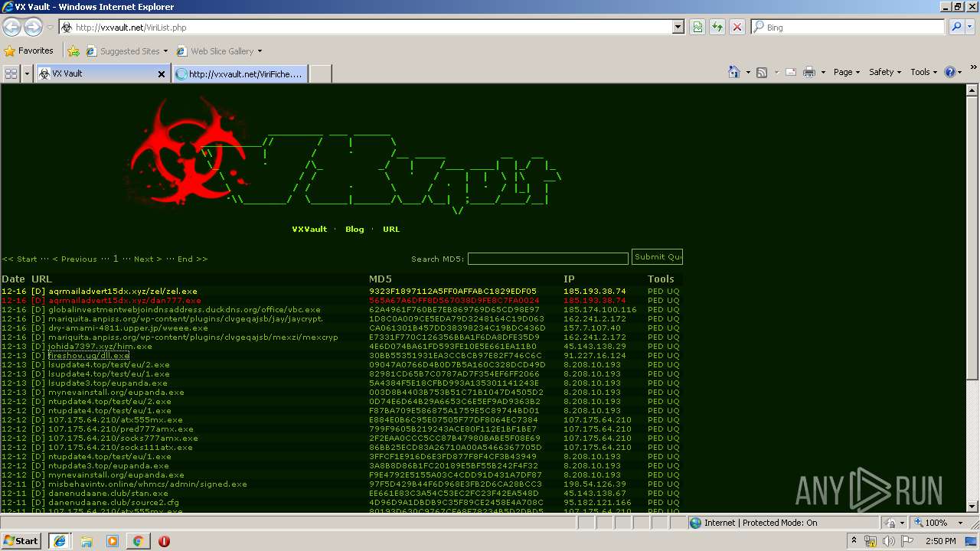Click the johida7397.xyz/him.exe link
Viewport: 980px width, 551px height.
click(100, 347)
